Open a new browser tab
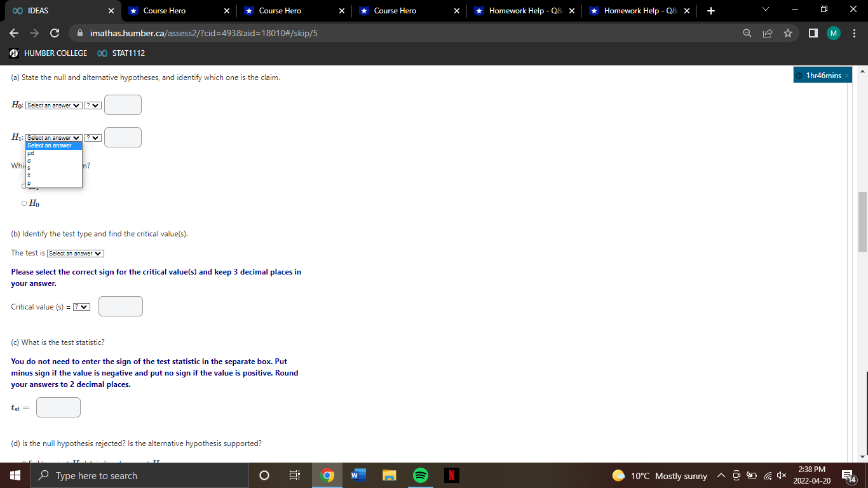The height and width of the screenshot is (488, 868). [711, 11]
